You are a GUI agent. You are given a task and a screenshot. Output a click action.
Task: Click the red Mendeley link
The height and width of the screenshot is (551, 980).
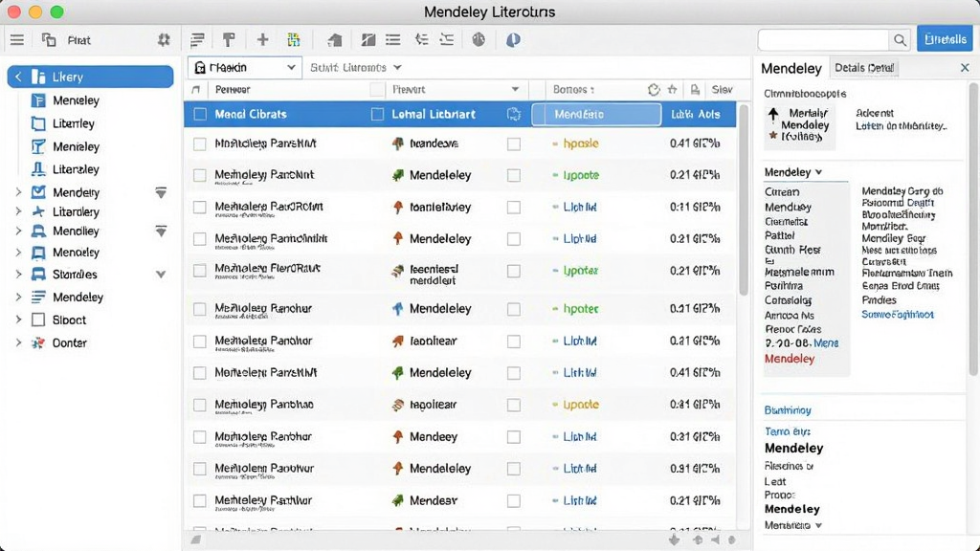790,359
